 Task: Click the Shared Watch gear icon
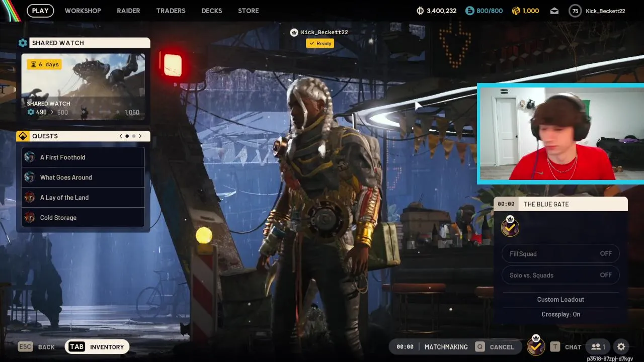(23, 43)
